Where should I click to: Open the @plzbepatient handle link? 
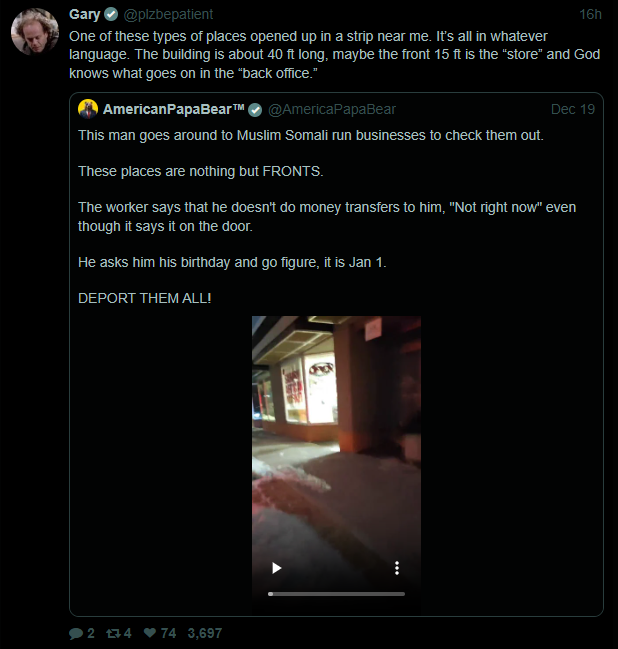point(168,14)
